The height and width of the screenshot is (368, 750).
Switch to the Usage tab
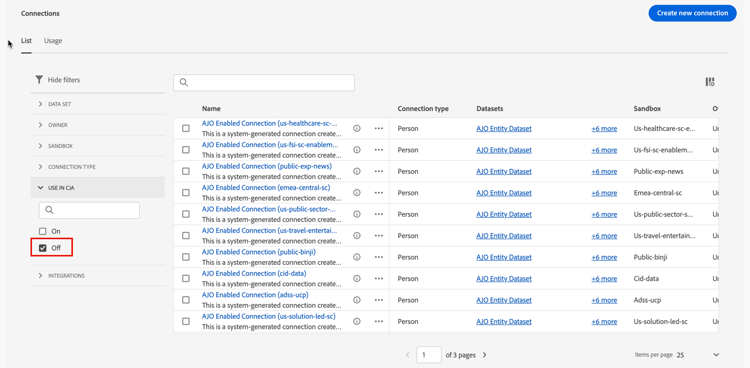click(53, 41)
